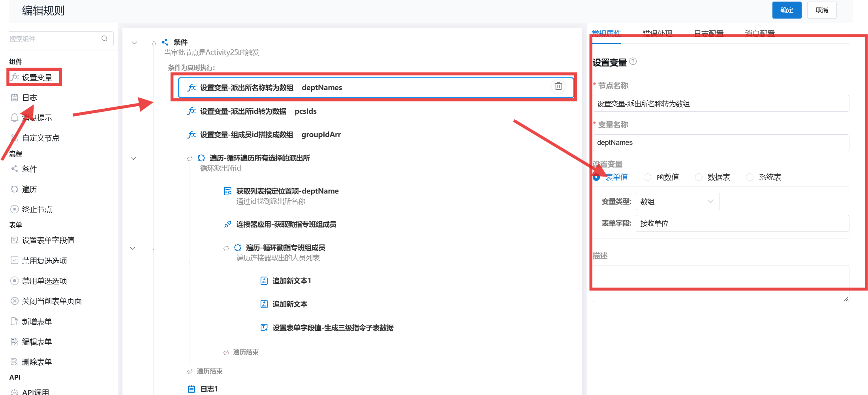Choose the 数据表 radio option

[699, 177]
